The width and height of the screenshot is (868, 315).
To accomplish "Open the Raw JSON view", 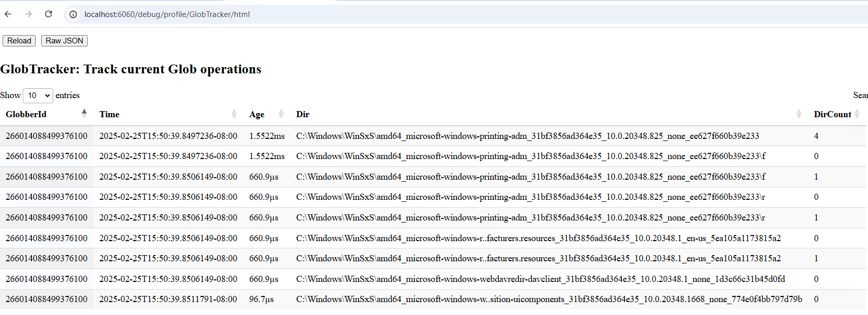I will tap(65, 41).
